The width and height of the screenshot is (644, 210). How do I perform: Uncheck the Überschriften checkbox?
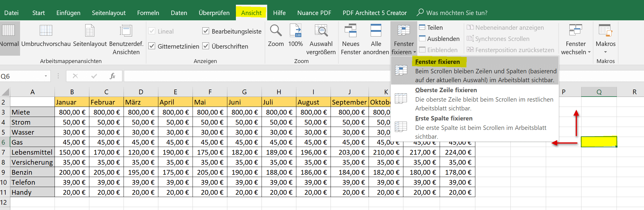pyautogui.click(x=206, y=46)
